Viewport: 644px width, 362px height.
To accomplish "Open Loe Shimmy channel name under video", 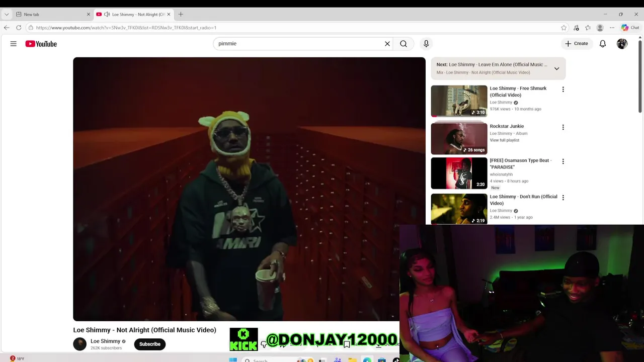I will [105, 341].
